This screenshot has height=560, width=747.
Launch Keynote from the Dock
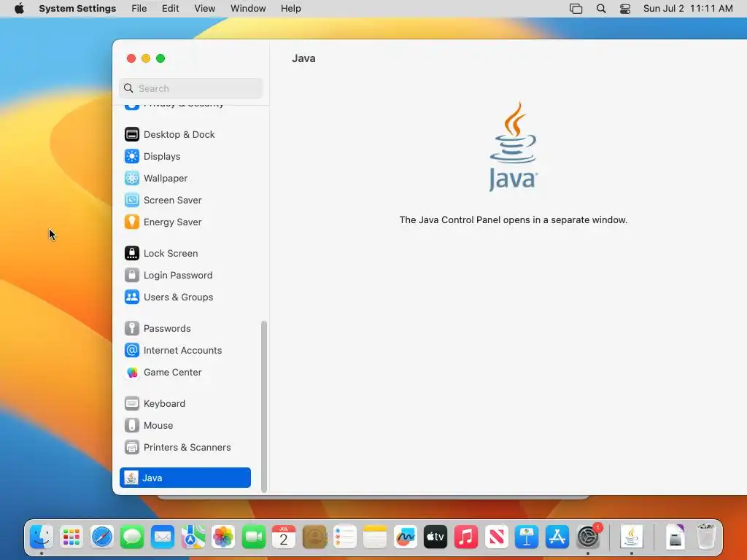pos(527,537)
